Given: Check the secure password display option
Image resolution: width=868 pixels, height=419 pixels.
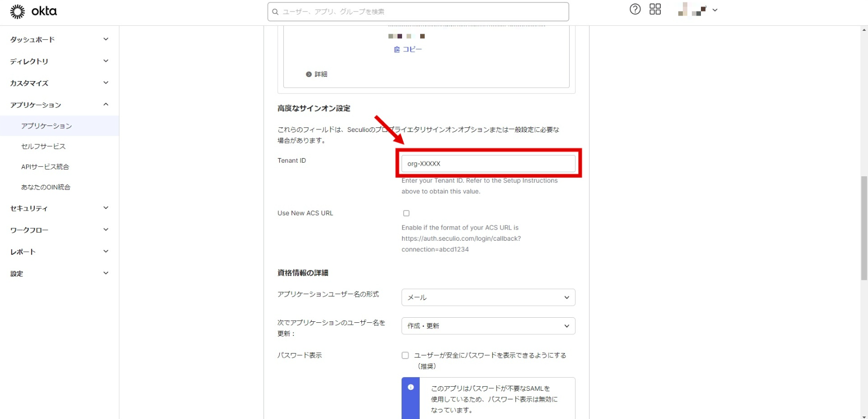Looking at the screenshot, I should click(x=405, y=356).
